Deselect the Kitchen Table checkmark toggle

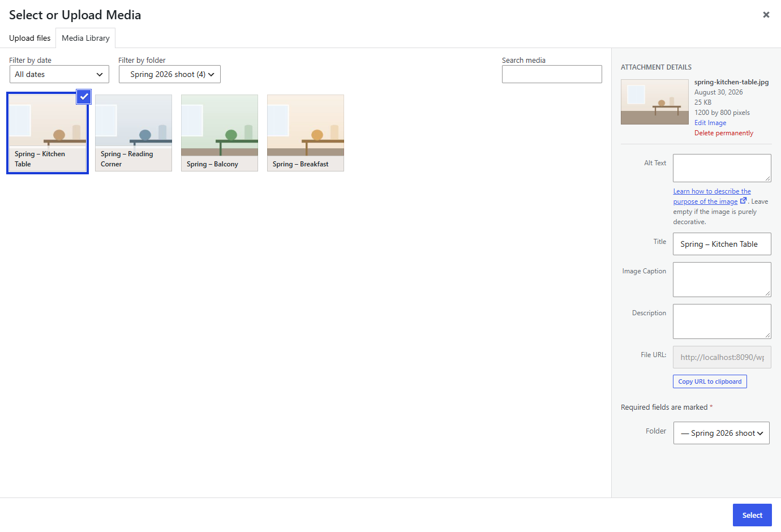pyautogui.click(x=84, y=97)
